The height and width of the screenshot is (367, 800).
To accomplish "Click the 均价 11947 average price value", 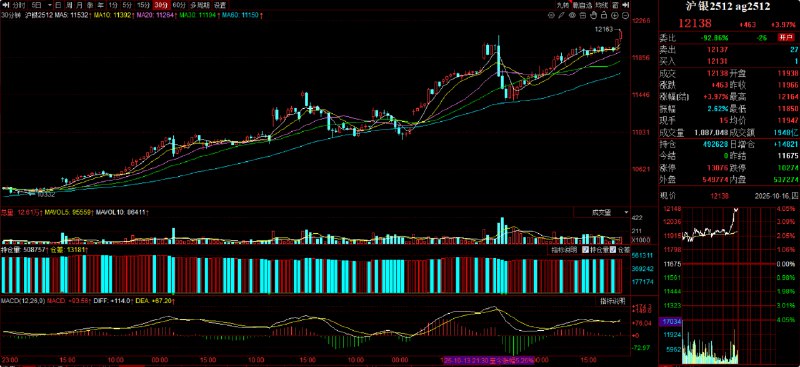I will point(789,120).
